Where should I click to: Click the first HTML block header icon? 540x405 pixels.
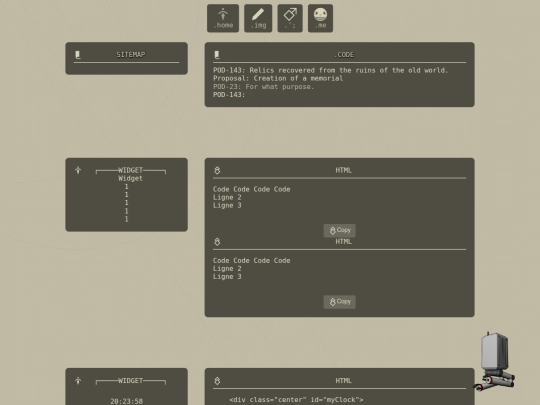click(x=217, y=170)
